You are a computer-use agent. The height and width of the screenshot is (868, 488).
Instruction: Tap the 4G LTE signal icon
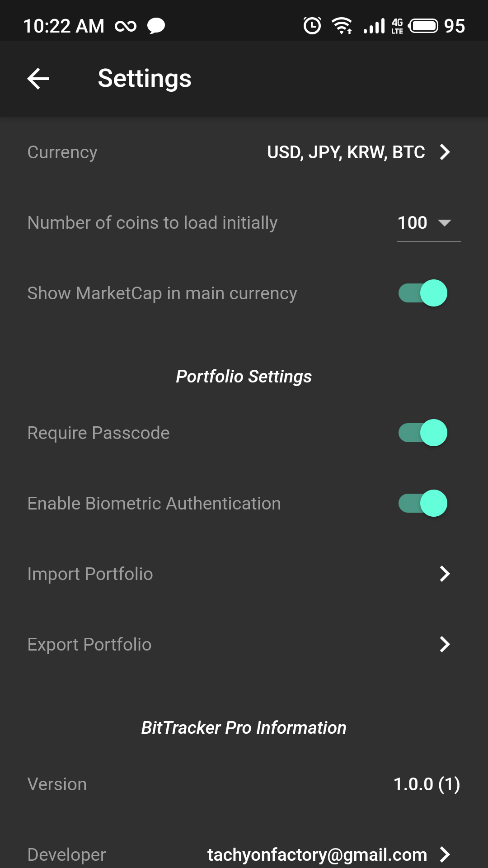coord(397,26)
